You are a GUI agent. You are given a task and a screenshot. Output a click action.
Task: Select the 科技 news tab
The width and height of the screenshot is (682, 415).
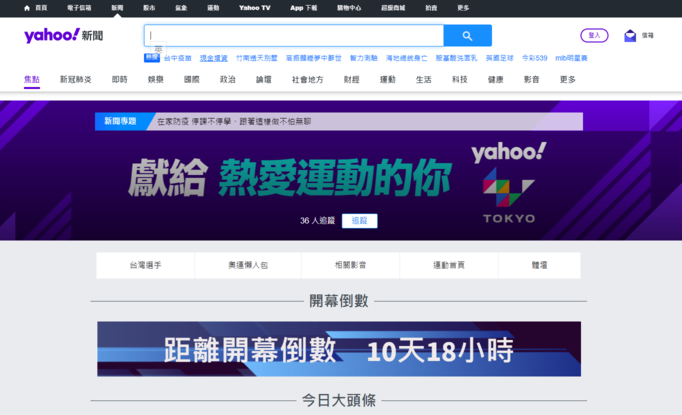(x=460, y=80)
